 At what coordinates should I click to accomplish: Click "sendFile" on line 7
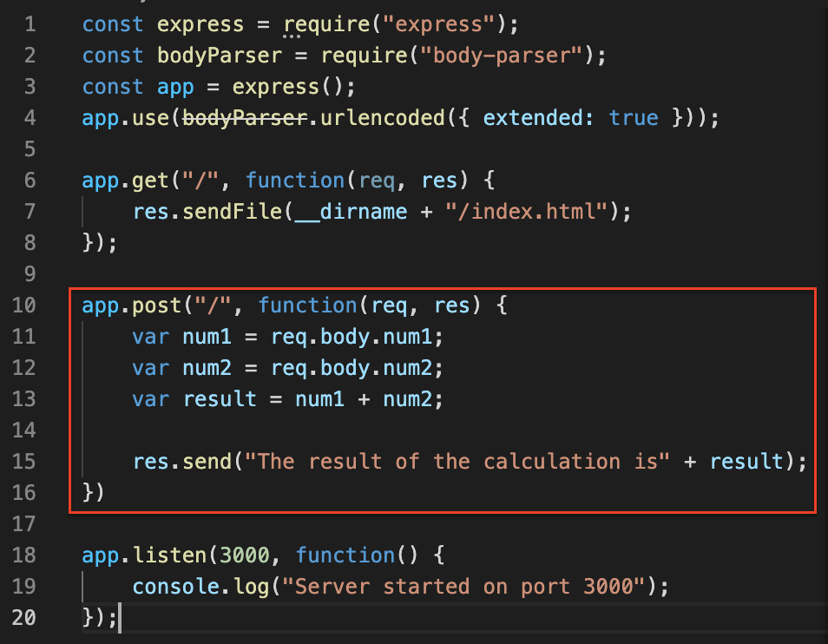click(x=233, y=212)
